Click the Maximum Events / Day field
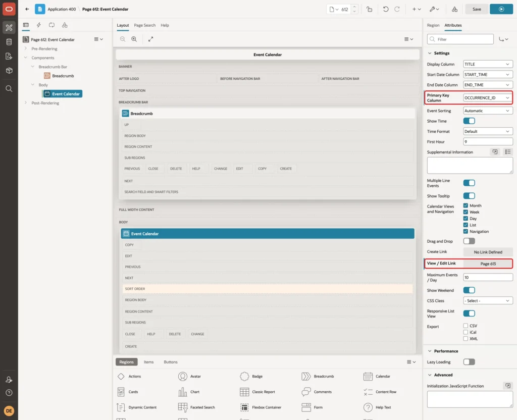Viewport: 517px width, 420px height. pyautogui.click(x=488, y=277)
